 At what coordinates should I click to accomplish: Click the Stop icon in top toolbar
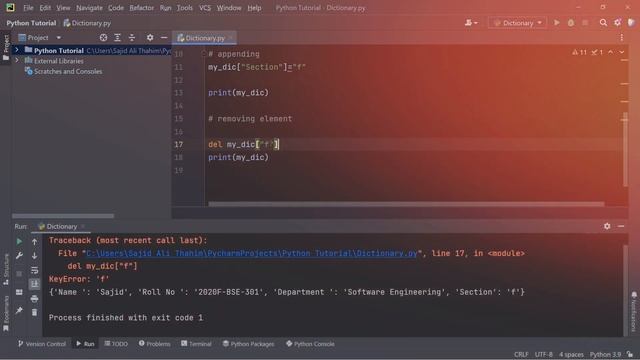(x=585, y=23)
